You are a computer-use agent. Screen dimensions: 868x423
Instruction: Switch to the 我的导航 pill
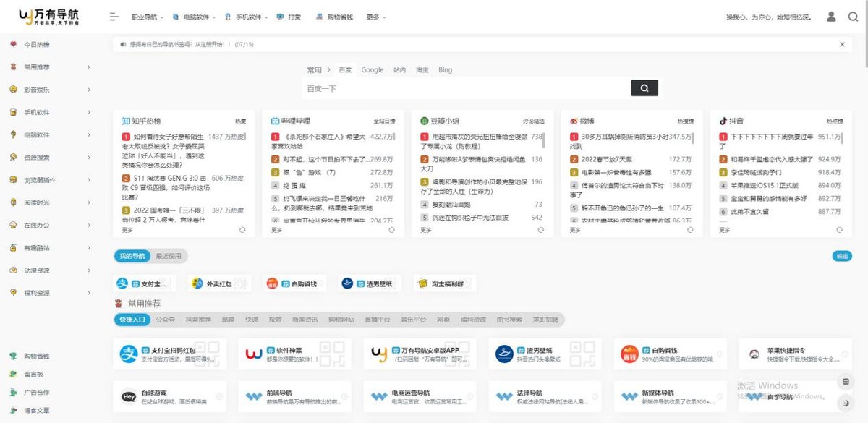point(132,256)
